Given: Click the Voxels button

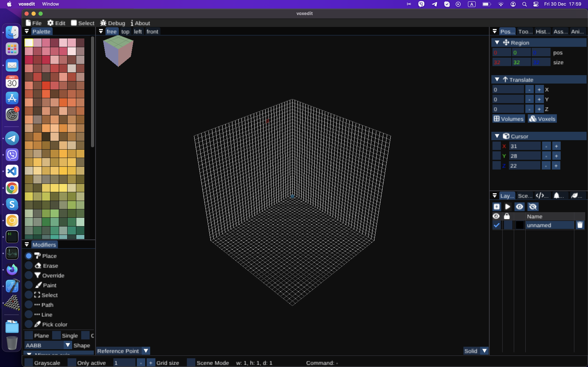Looking at the screenshot, I should 542,119.
